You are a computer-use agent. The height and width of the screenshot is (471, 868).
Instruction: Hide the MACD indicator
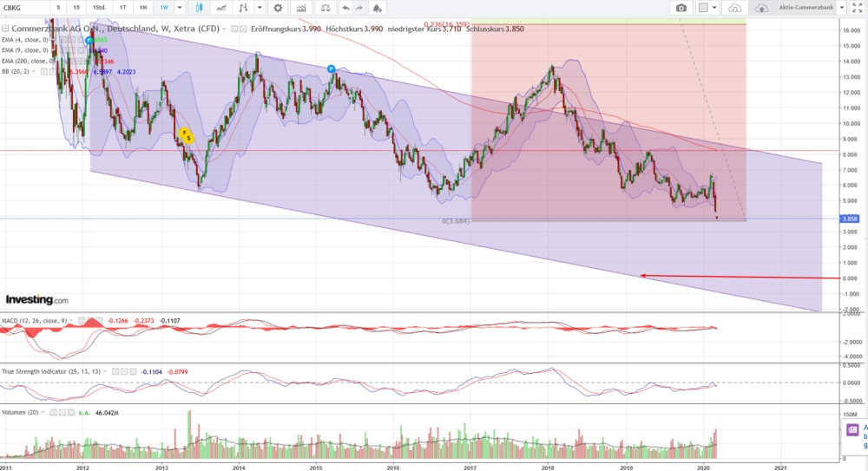tap(82, 320)
